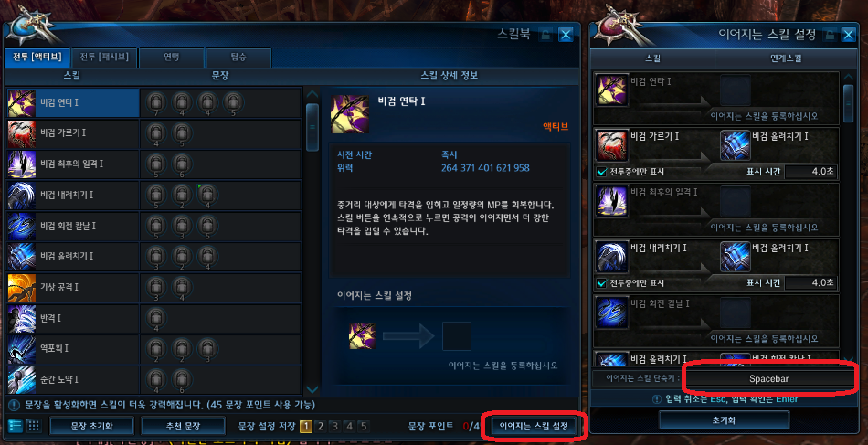Image resolution: width=868 pixels, height=445 pixels.
Task: Click the lock icon on the 스킬북 title bar
Action: (x=545, y=35)
